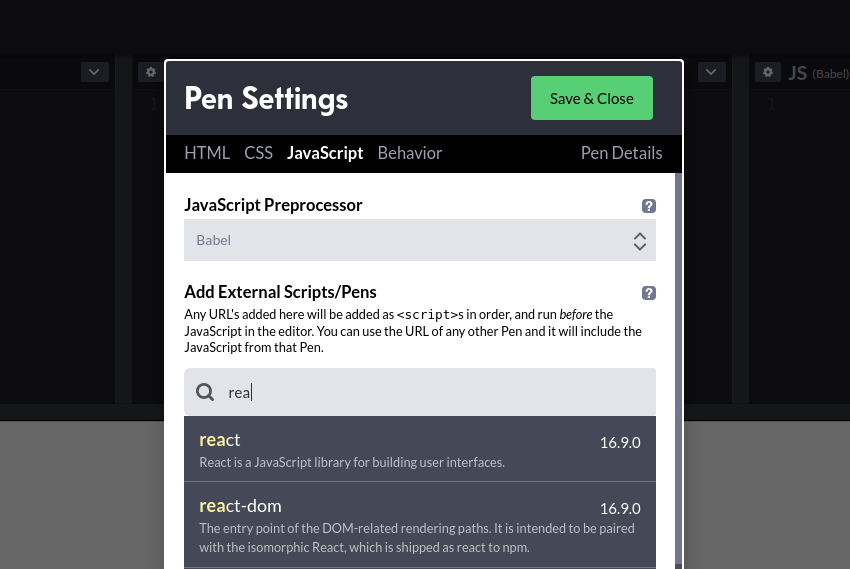Go to Pen Details tab
Image resolution: width=850 pixels, height=569 pixels.
coord(621,153)
